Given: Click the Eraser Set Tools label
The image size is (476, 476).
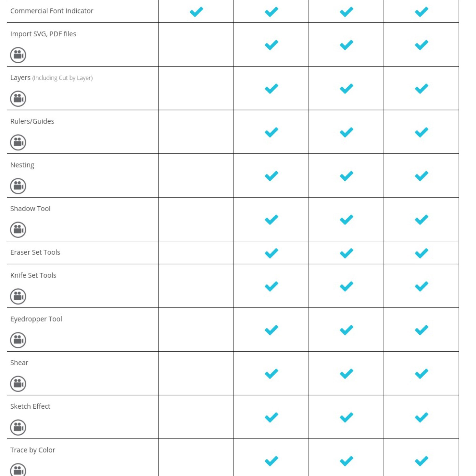Looking at the screenshot, I should pyautogui.click(x=35, y=252).
